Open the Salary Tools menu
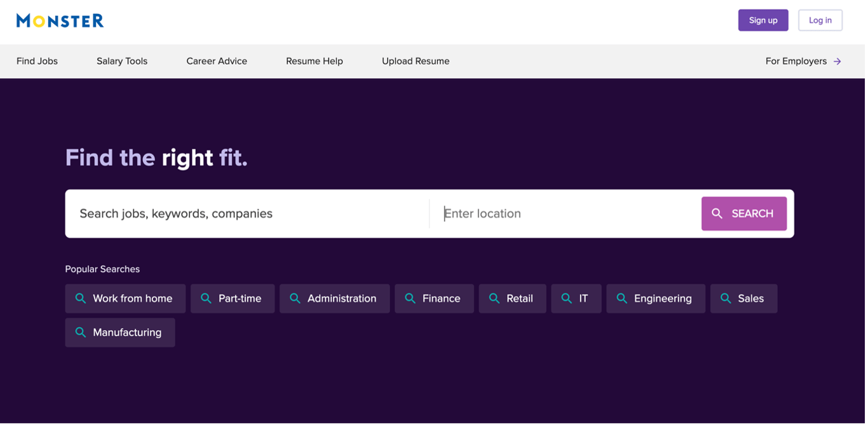This screenshot has height=425, width=868. coord(123,62)
